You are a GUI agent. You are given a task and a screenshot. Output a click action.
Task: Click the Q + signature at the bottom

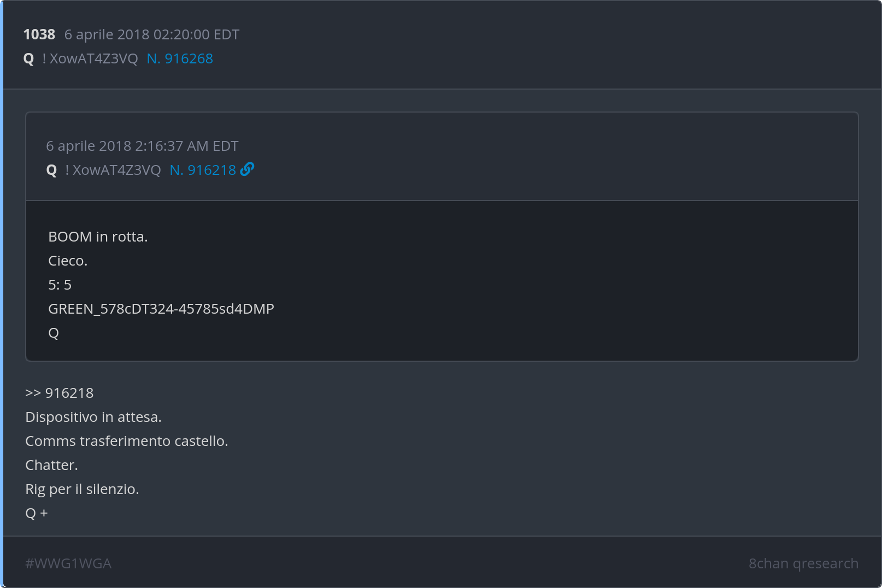pos(37,513)
